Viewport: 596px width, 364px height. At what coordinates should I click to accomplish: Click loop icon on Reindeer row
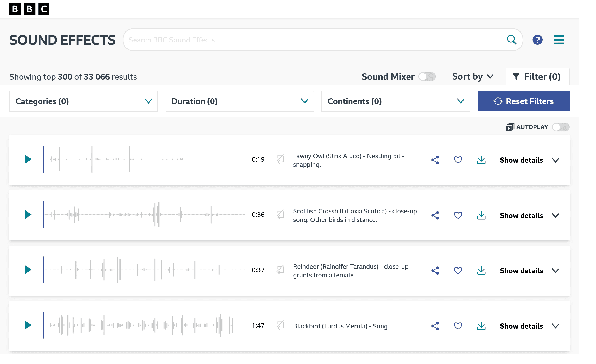coord(280,270)
